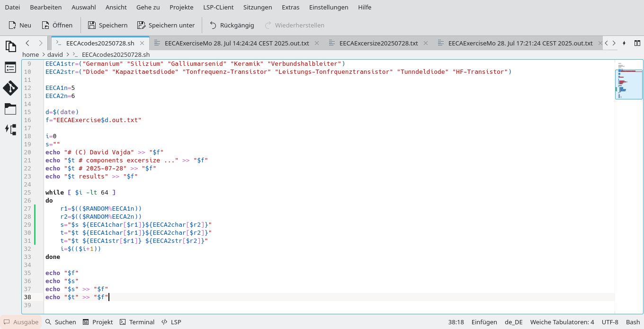Viewport: 644px width, 329px height.
Task: Toggle the LSP tool view panel
Action: (x=171, y=322)
